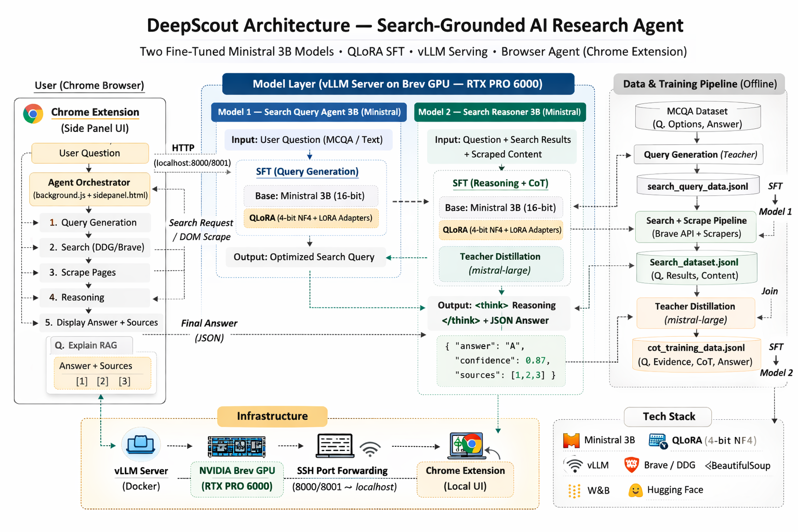Select step 4 Reasoning in the list
The width and height of the screenshot is (798, 532).
pyautogui.click(x=96, y=297)
